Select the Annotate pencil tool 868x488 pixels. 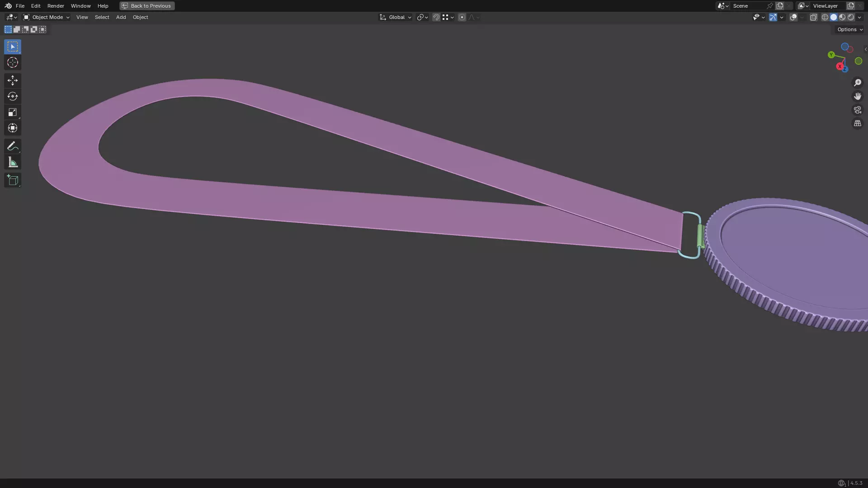[12, 146]
